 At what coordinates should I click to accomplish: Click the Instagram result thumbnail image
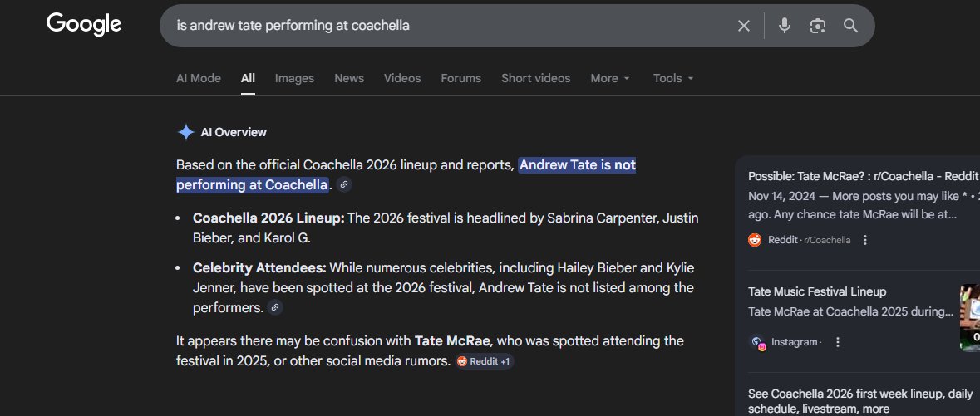970,318
